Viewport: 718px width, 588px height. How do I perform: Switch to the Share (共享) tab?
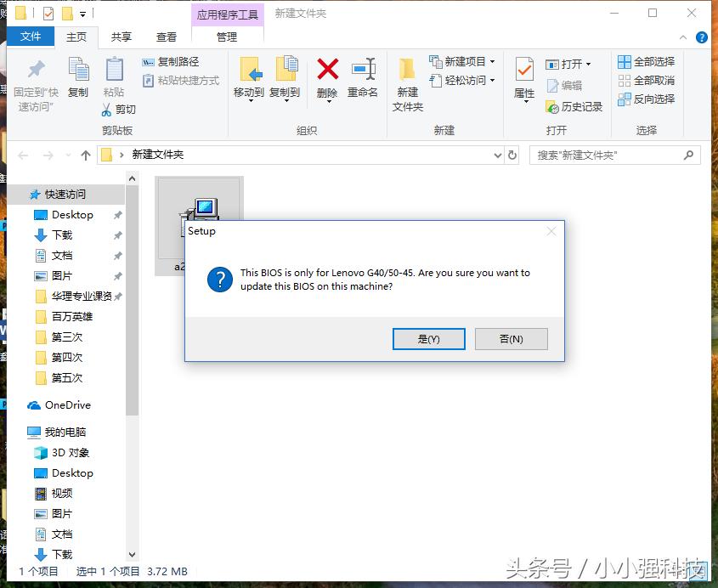coord(121,37)
